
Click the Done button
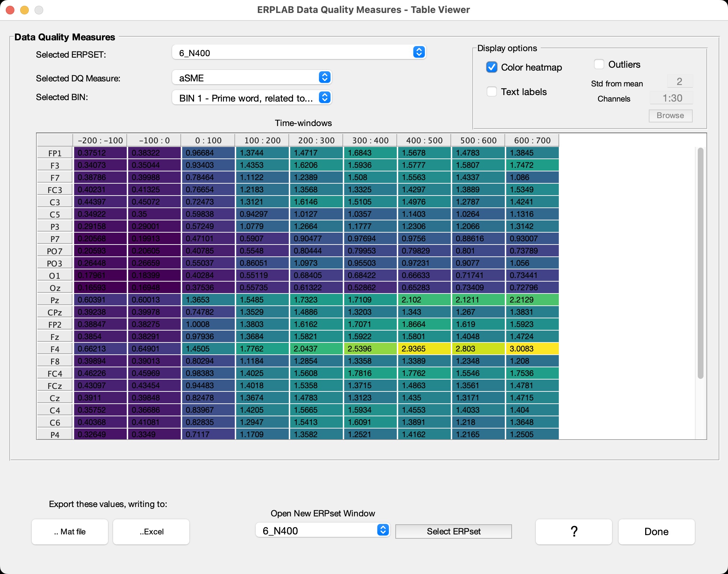click(x=657, y=532)
